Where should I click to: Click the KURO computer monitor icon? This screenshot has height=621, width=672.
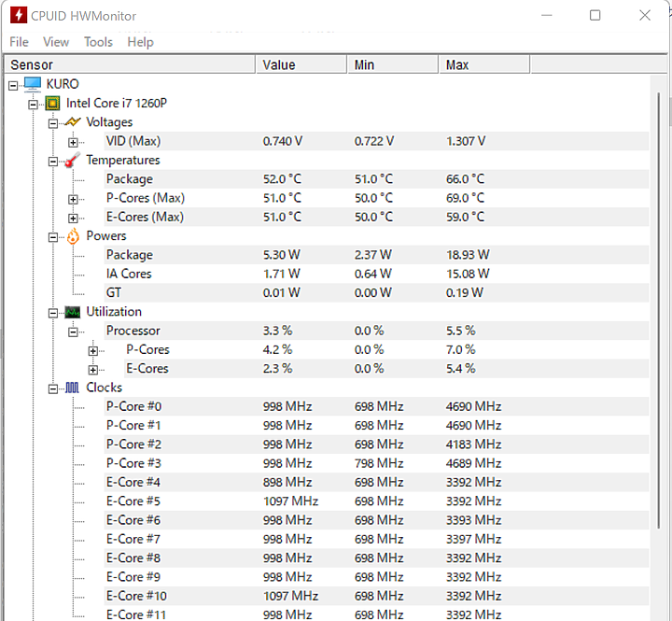click(33, 84)
